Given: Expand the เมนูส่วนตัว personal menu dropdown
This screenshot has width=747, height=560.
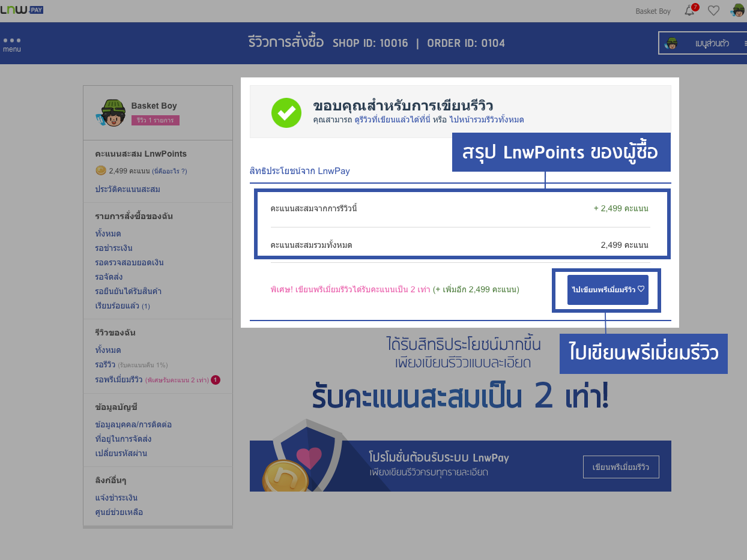Looking at the screenshot, I should (703, 43).
